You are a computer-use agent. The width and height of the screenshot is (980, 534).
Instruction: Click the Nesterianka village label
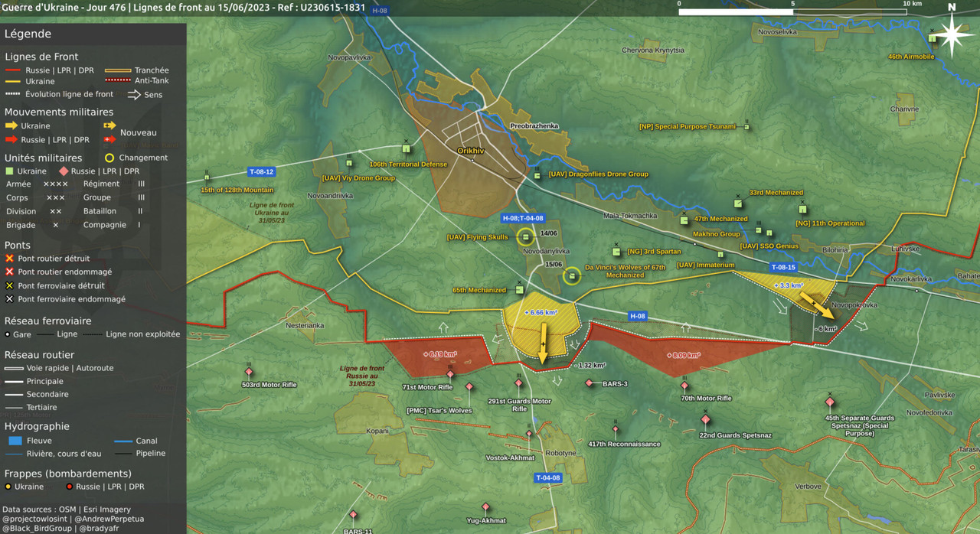coord(305,325)
